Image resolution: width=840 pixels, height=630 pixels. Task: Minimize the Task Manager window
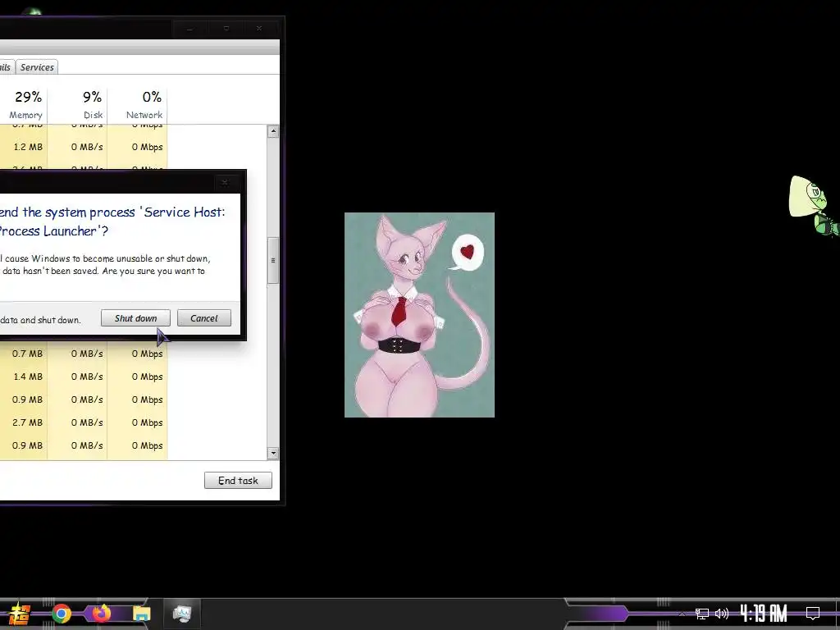coord(189,29)
